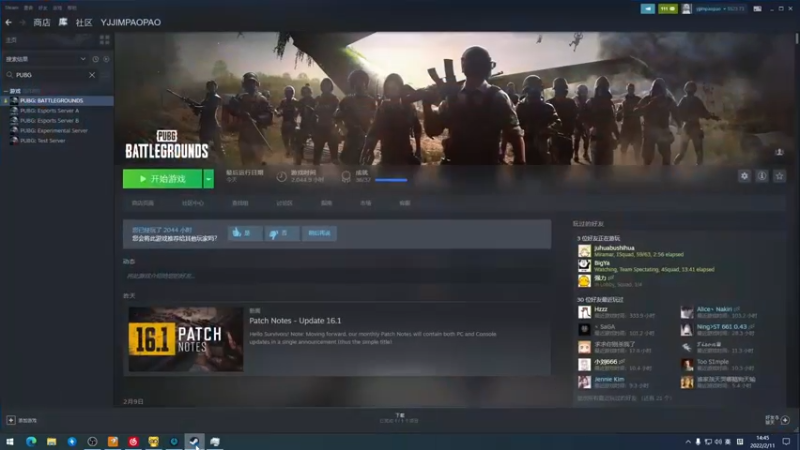
Task: Show all friends who recently played link
Action: (624, 398)
